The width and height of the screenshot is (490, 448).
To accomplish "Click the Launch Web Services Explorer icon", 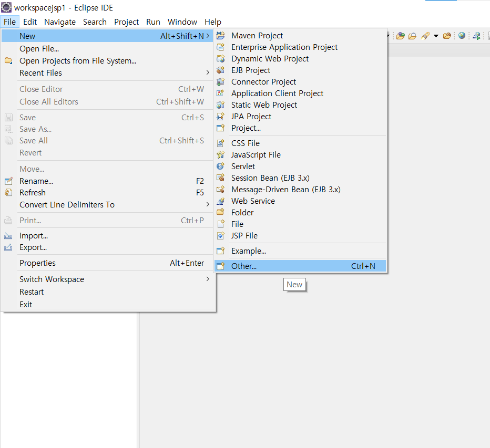I will pyautogui.click(x=477, y=36).
